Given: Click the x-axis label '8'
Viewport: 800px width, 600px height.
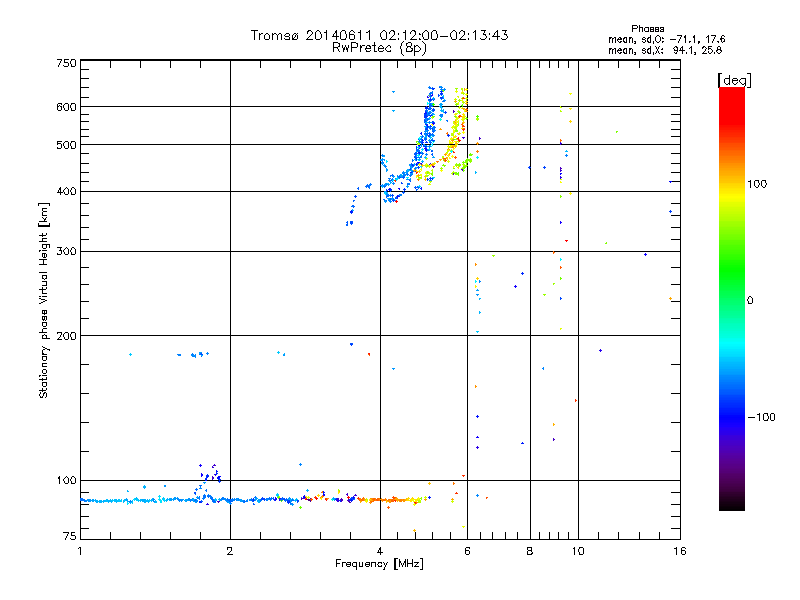Looking at the screenshot, I should click(x=530, y=551).
